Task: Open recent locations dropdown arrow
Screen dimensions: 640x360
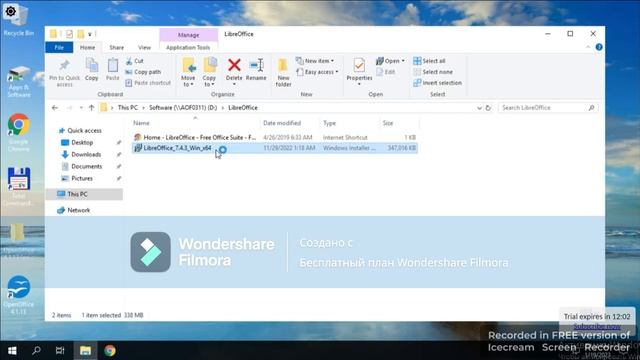Action: [x=81, y=108]
